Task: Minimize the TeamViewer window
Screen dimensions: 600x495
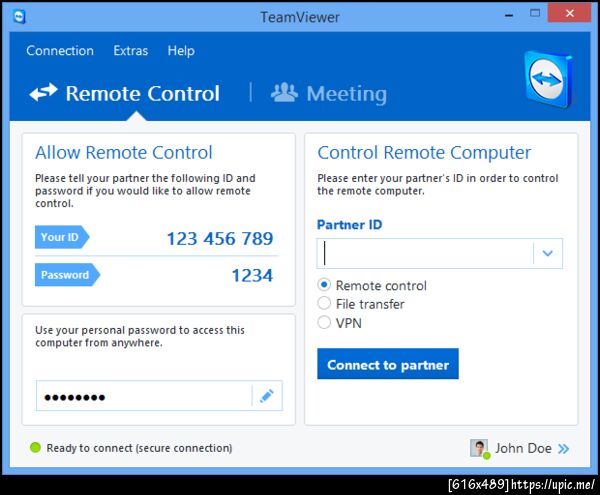Action: click(x=509, y=15)
